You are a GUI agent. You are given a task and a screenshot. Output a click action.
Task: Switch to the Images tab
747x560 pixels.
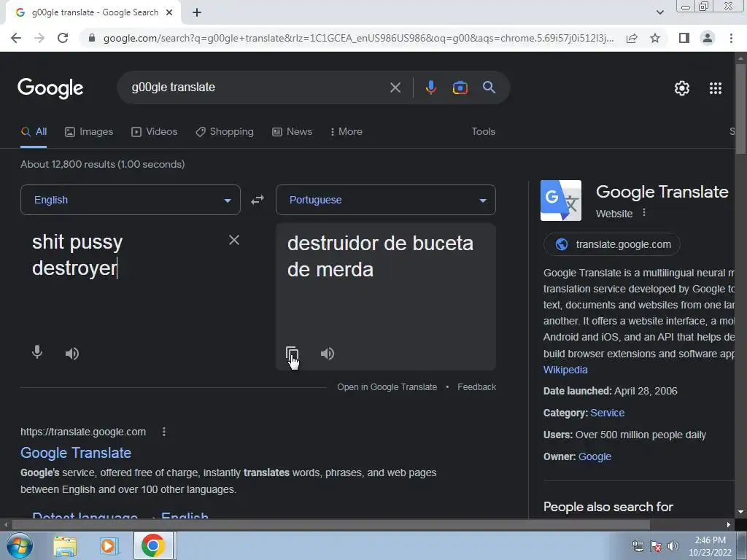89,131
